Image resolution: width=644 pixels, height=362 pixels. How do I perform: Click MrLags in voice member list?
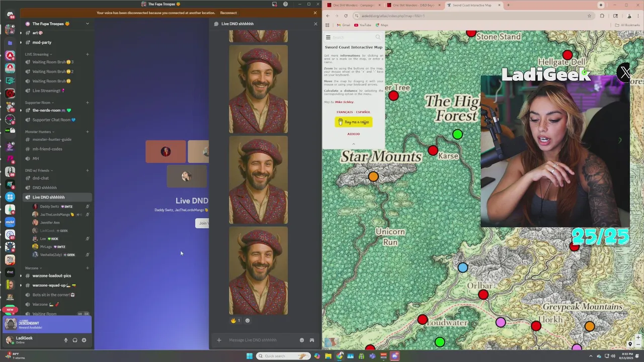(60, 246)
